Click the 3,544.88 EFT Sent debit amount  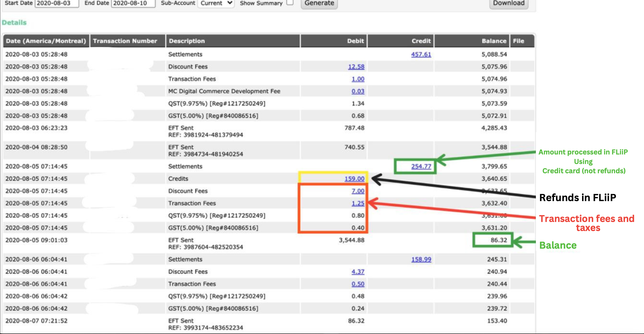tap(351, 240)
